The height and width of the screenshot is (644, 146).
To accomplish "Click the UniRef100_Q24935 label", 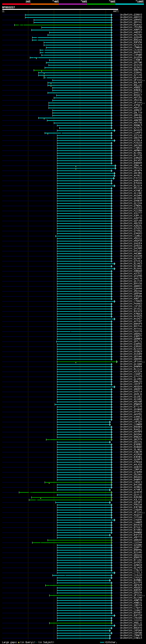I will coord(131,492).
